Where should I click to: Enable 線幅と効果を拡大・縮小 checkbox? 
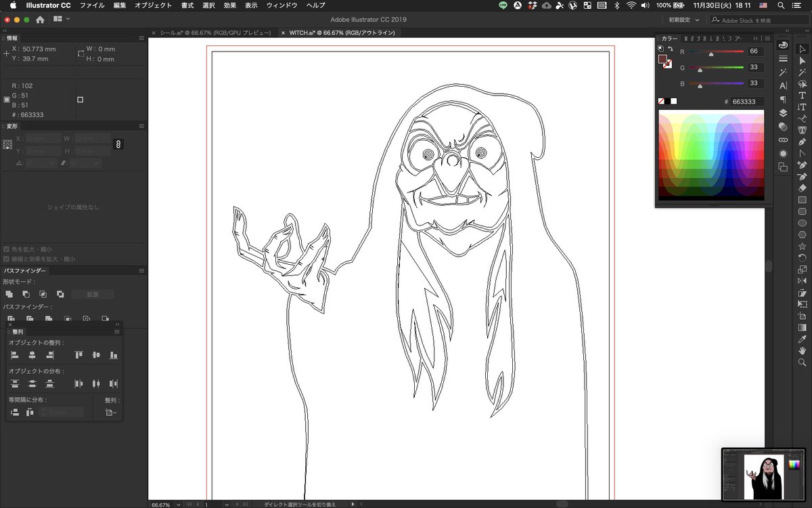[x=7, y=259]
